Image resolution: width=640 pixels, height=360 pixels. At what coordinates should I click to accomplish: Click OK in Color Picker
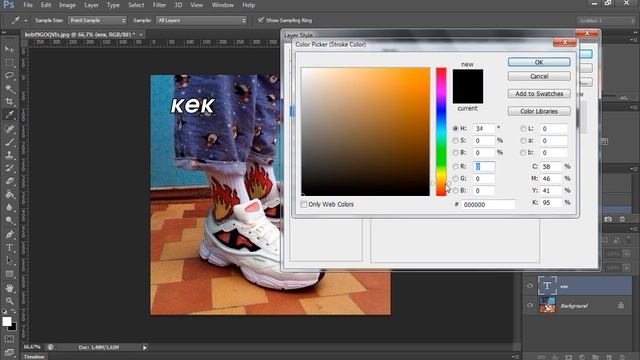539,62
